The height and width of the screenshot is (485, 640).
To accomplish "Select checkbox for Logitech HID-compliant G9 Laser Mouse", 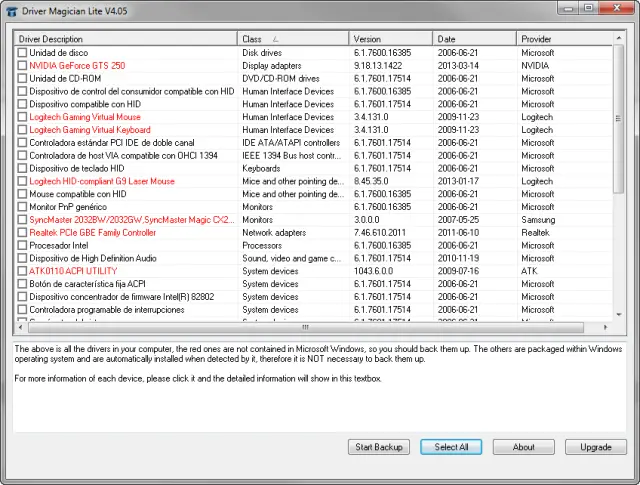I will pyautogui.click(x=22, y=181).
